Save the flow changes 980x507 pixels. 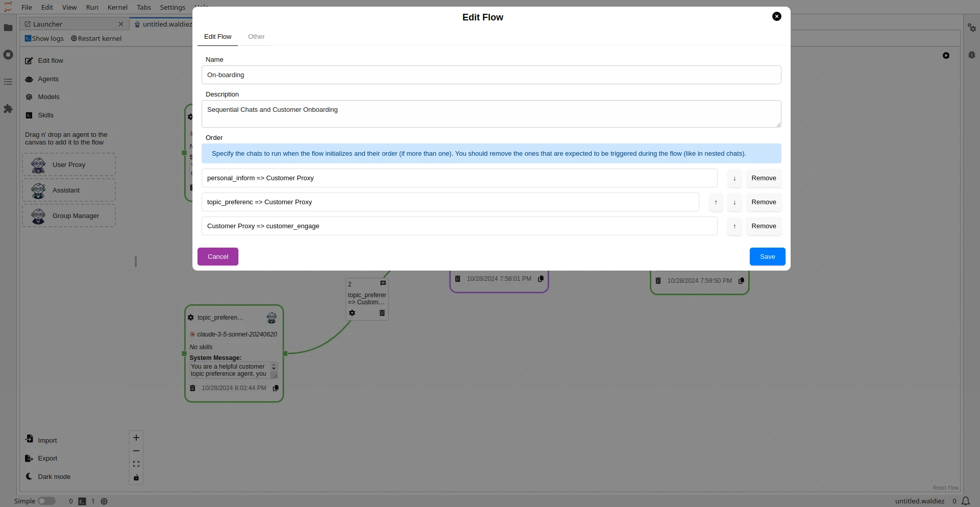[767, 256]
